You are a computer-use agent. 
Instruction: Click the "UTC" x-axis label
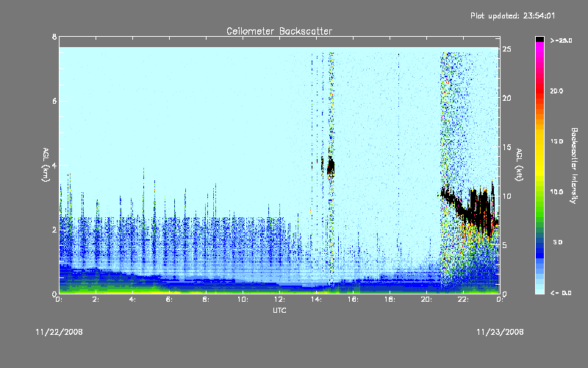tap(279, 310)
